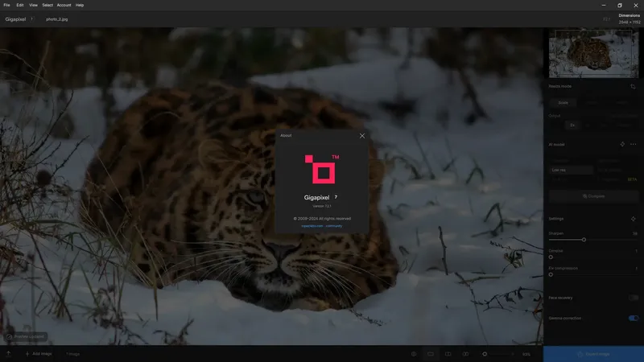The height and width of the screenshot is (362, 644).
Task: Open the Edit menu
Action: pos(19,5)
